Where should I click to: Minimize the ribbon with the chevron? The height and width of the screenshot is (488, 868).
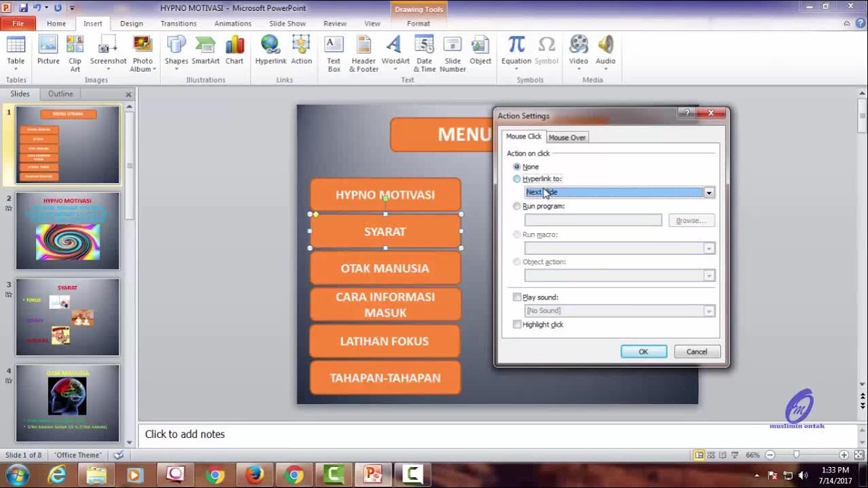point(847,23)
